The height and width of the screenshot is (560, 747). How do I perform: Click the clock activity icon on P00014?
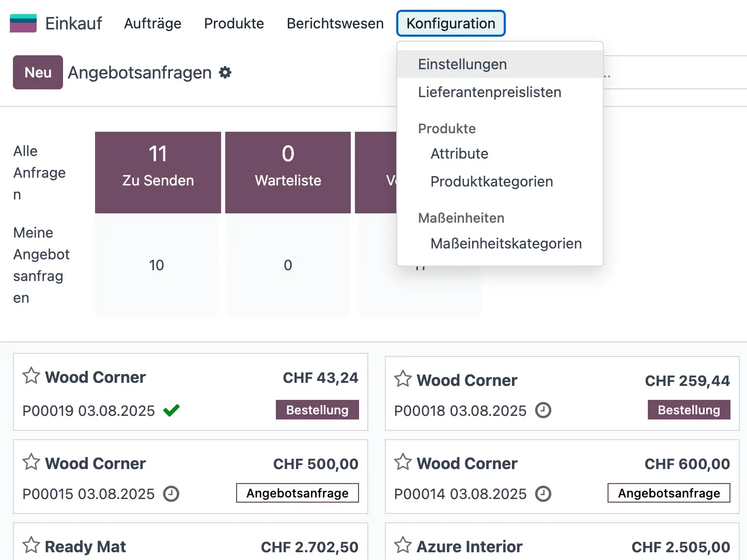tap(543, 494)
